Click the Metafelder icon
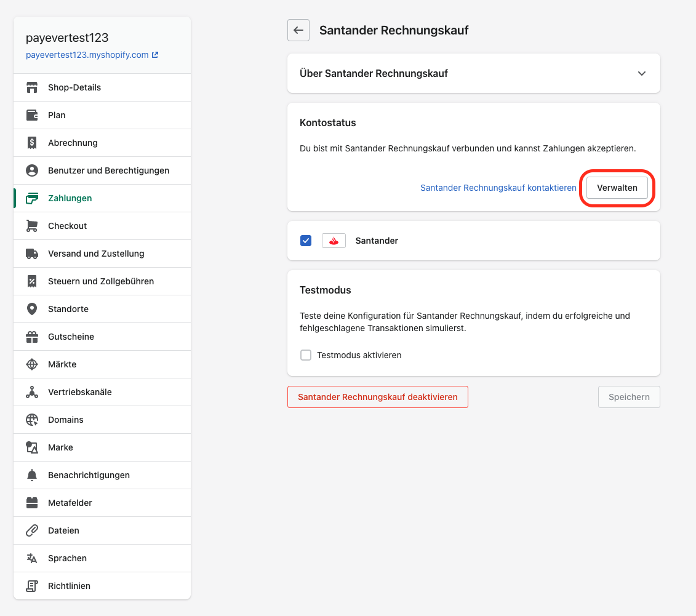The height and width of the screenshot is (616, 696). (32, 502)
